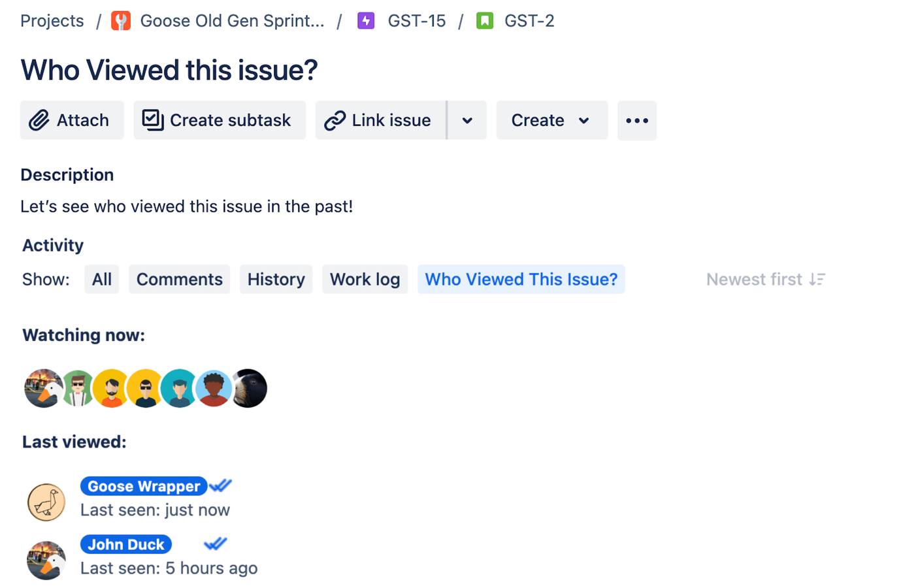
Task: Click the paperclip Attach button
Action: 72,120
